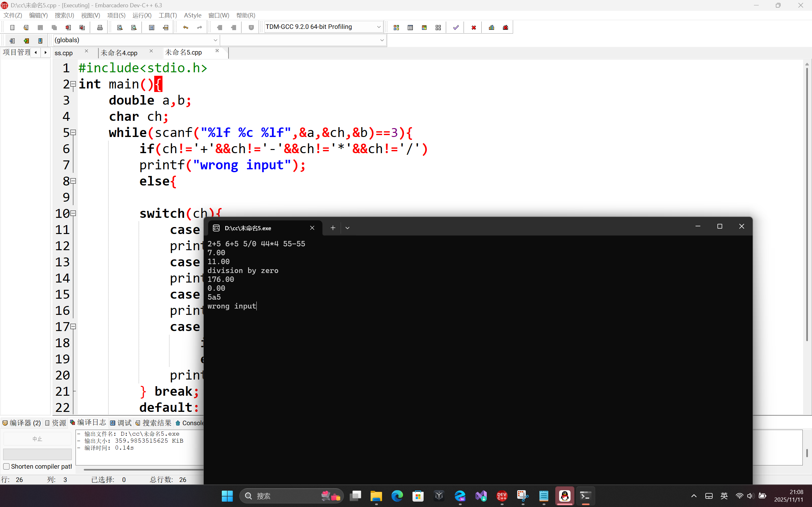Open Microsoft Edge from the taskbar
The image size is (812, 507).
click(x=397, y=496)
